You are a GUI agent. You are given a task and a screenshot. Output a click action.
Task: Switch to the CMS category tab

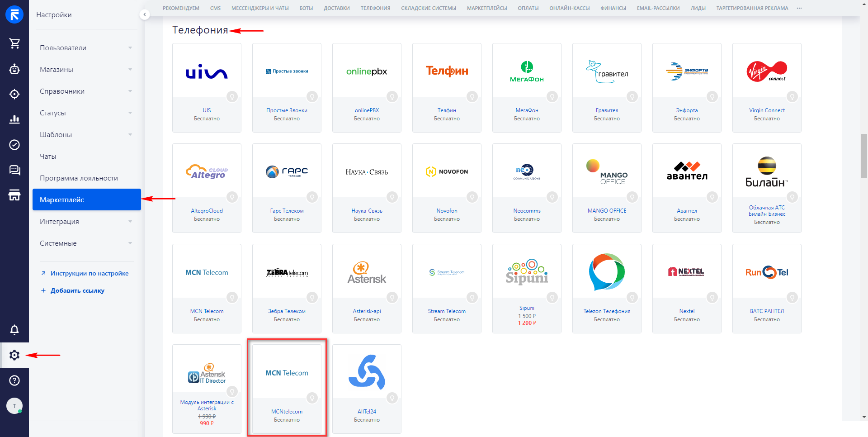215,8
